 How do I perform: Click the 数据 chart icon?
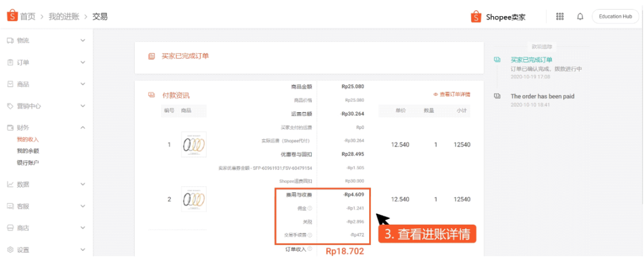(11, 185)
